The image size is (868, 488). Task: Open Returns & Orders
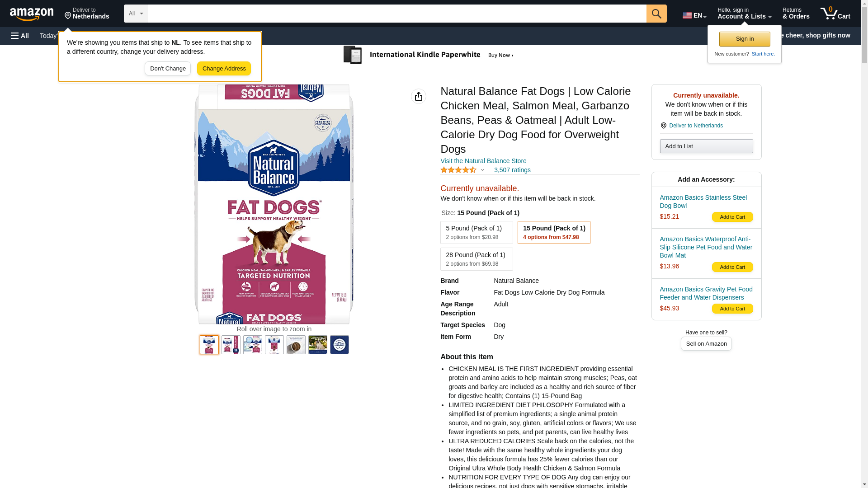[796, 14]
